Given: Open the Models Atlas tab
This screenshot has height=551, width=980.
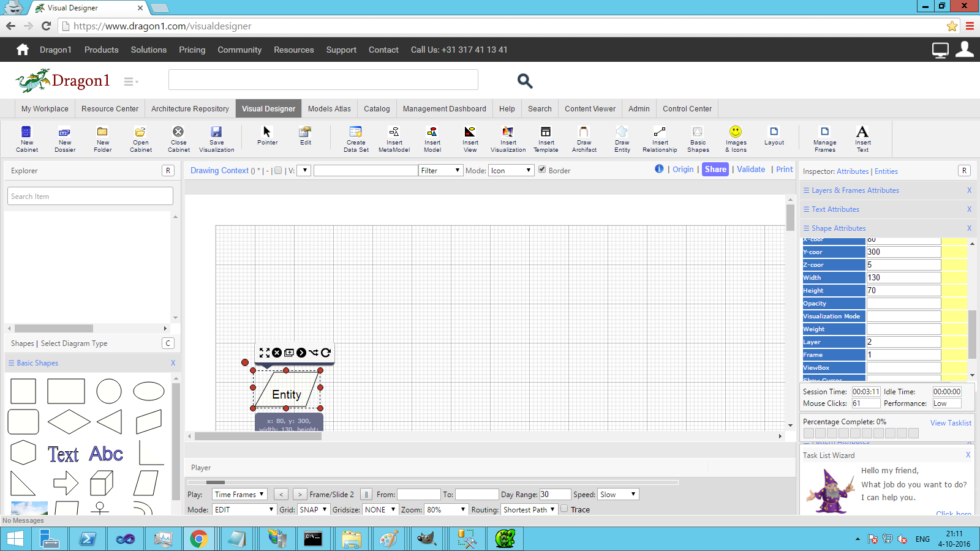Looking at the screenshot, I should 330,108.
